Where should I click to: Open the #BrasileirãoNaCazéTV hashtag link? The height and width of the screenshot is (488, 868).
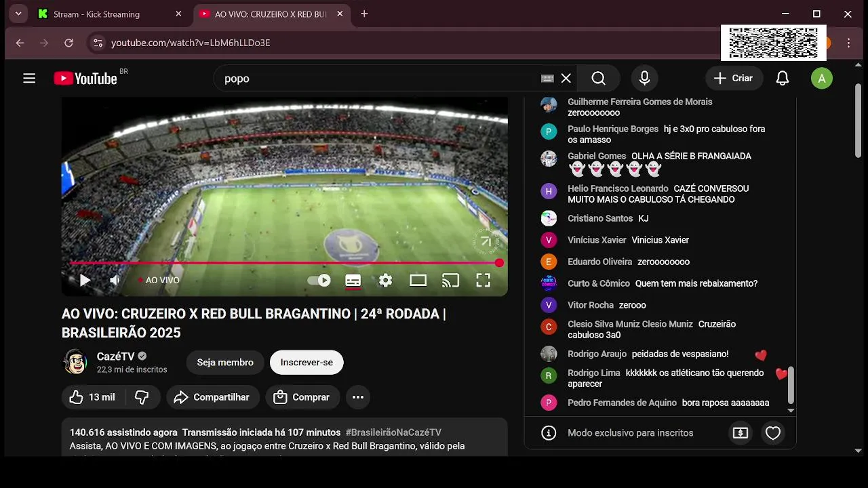[x=393, y=432]
